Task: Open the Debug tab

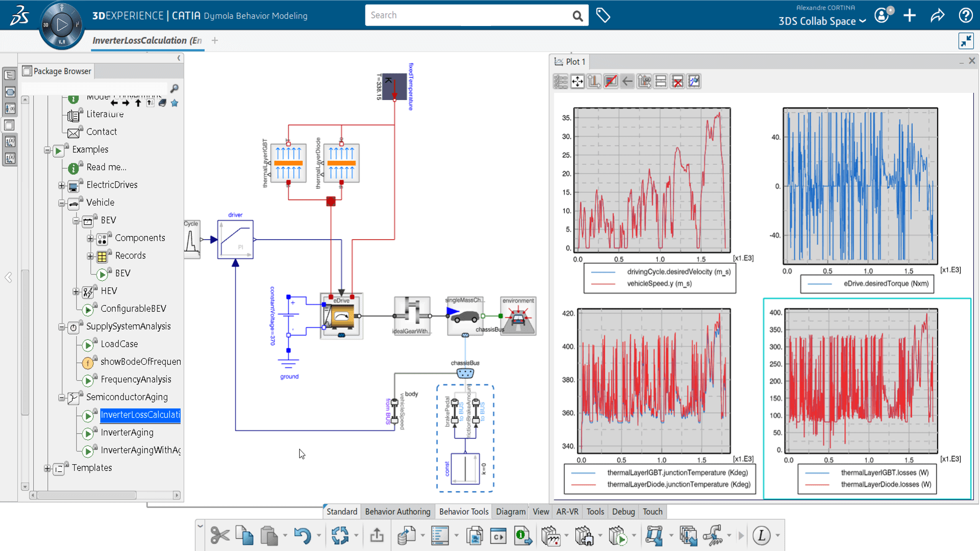Action: [x=623, y=512]
